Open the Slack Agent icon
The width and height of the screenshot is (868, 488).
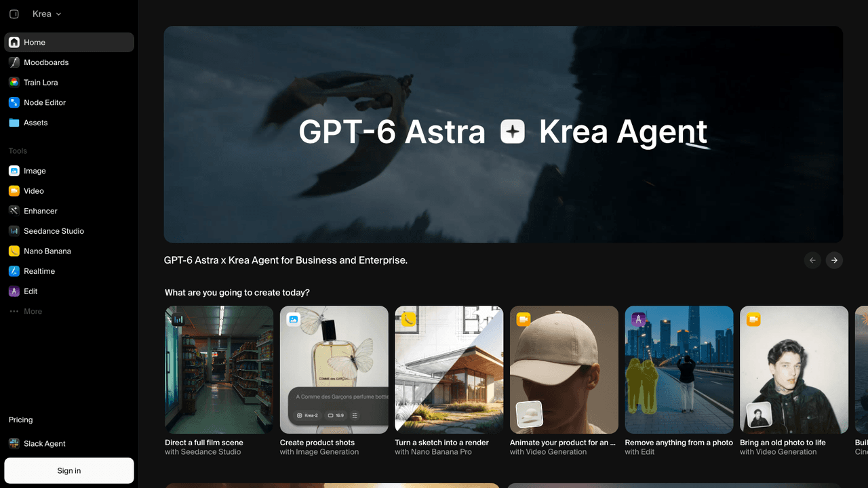14,443
